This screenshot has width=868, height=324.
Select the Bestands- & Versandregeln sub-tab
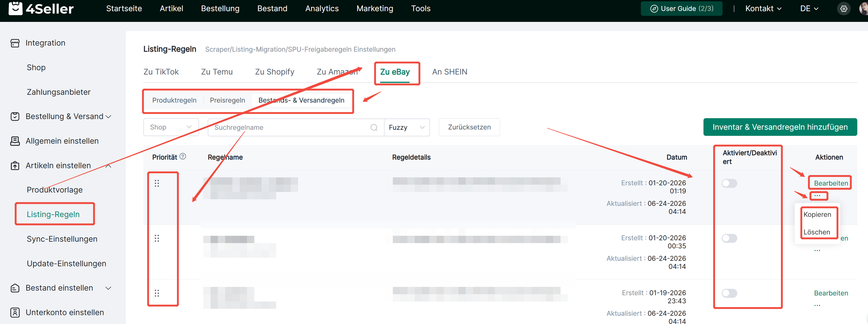301,100
